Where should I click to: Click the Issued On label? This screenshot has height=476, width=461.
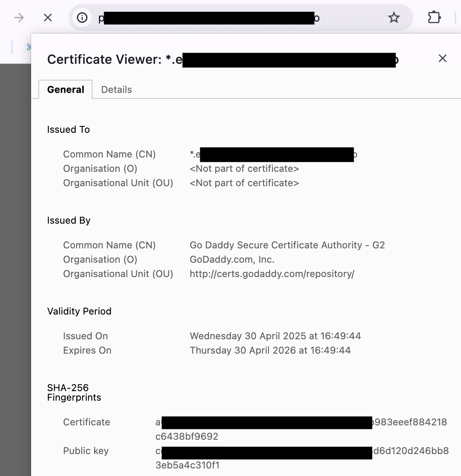point(85,336)
